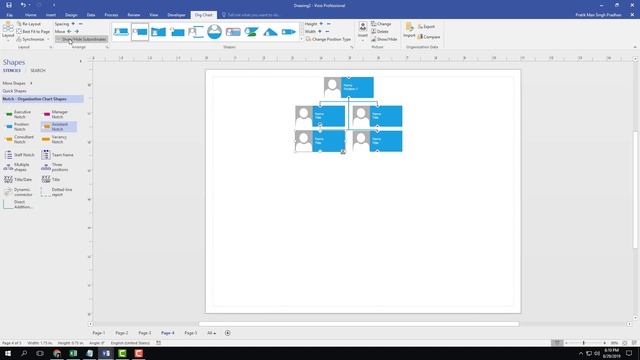Open the Design ribbon tab
Screen dimensions: 640x360
point(71,15)
